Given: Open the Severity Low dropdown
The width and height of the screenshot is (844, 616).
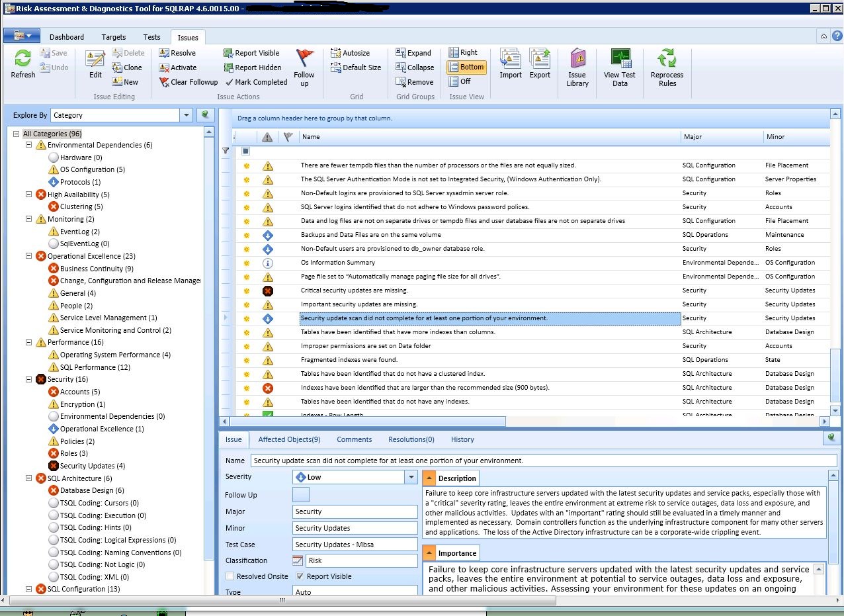Looking at the screenshot, I should click(411, 476).
